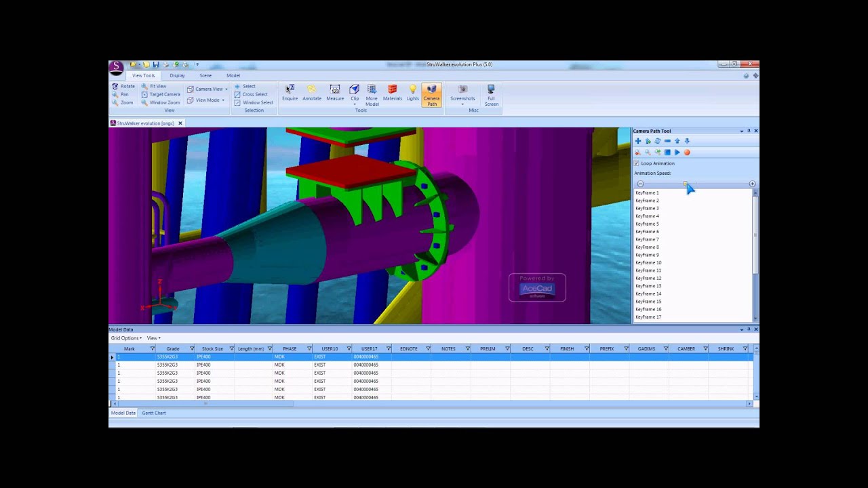Select the Enquire tool
Viewport: 868px width, 488px height.
[x=290, y=94]
